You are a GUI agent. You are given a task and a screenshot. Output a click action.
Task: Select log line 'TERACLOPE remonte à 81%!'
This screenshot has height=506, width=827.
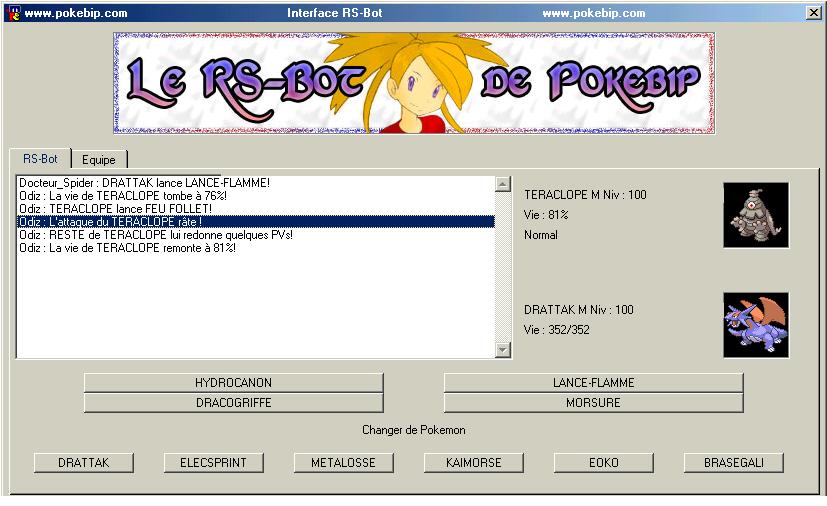[256, 247]
